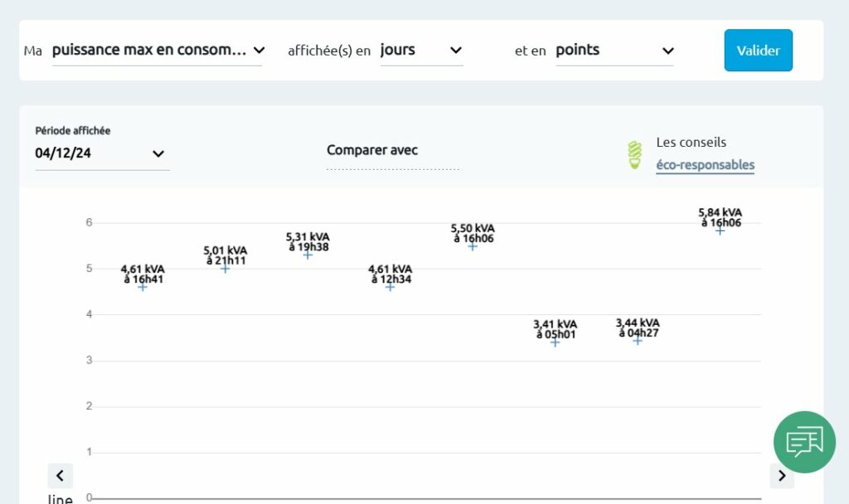Click the 5,84 kVA data point marker
Viewport: 849px width, 504px height.
(x=720, y=230)
